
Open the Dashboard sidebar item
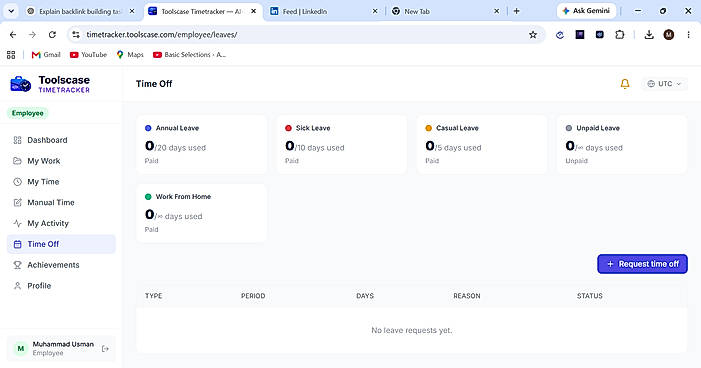tap(61, 140)
